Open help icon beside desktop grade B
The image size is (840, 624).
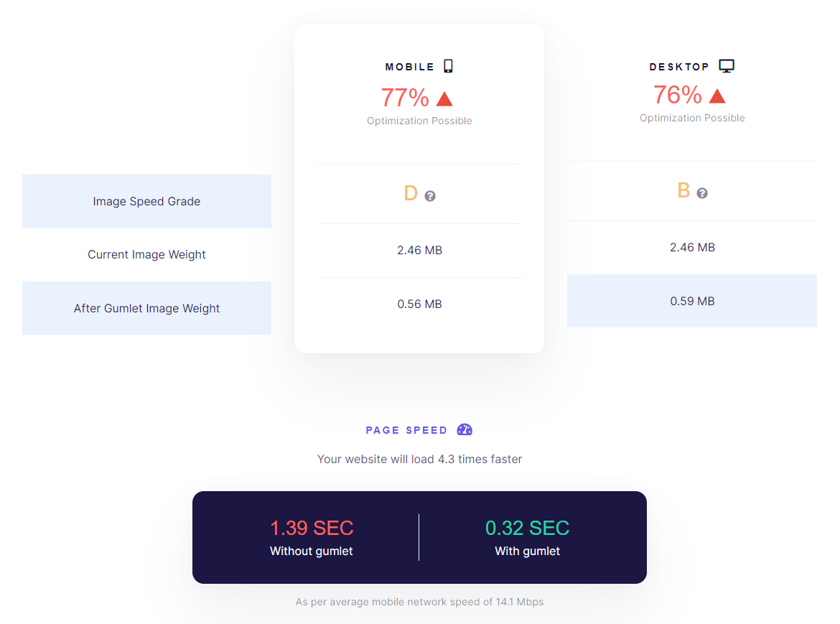[x=701, y=193]
